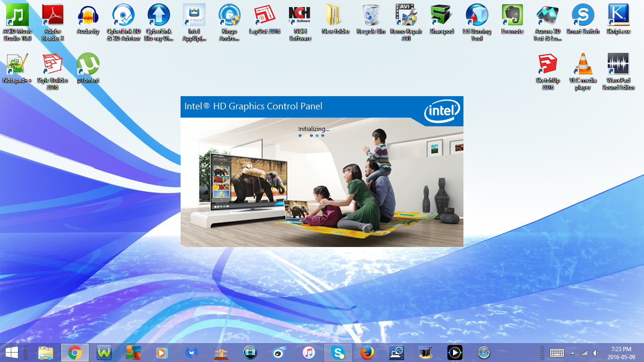Open the clock showing 7:23 PM

click(x=621, y=353)
